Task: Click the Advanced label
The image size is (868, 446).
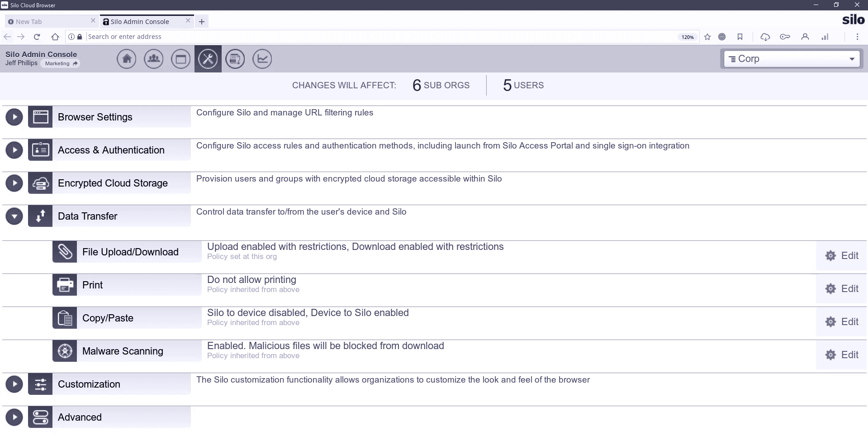Action: click(80, 417)
